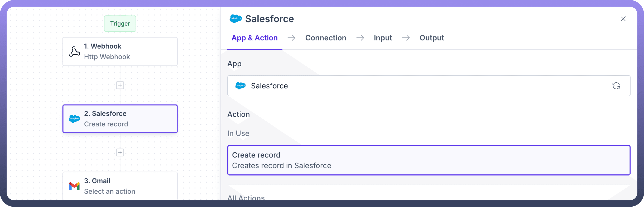Click Salesforce logo inside App selector
The height and width of the screenshot is (207, 644).
(241, 86)
